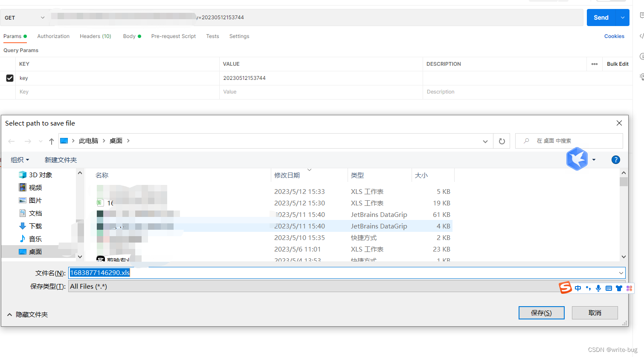Screen dimensions: 644x357
Task: Toggle Chinese punctuation in Sogou toolbar
Action: pos(588,288)
